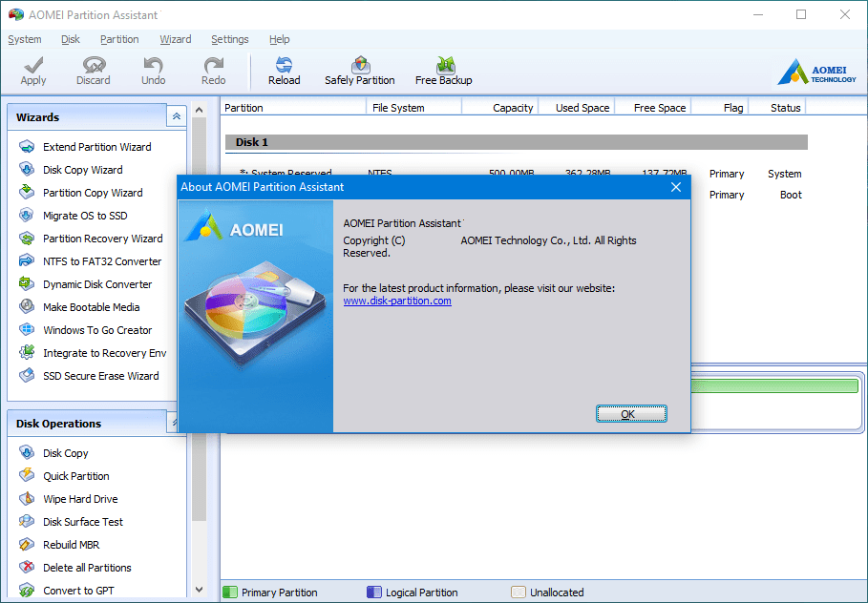Click the sidebar vertical scrollbar thumb
This screenshot has height=603, width=868.
pyautogui.click(x=200, y=318)
